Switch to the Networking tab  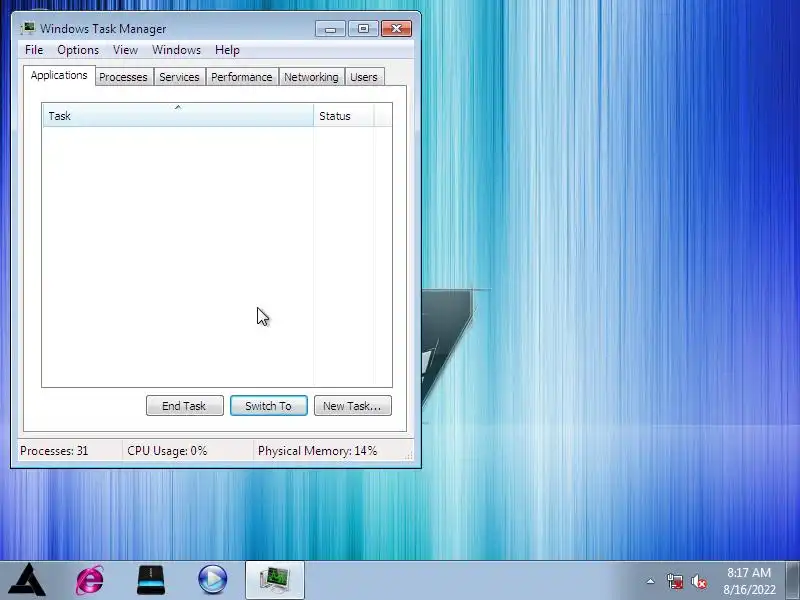(311, 77)
